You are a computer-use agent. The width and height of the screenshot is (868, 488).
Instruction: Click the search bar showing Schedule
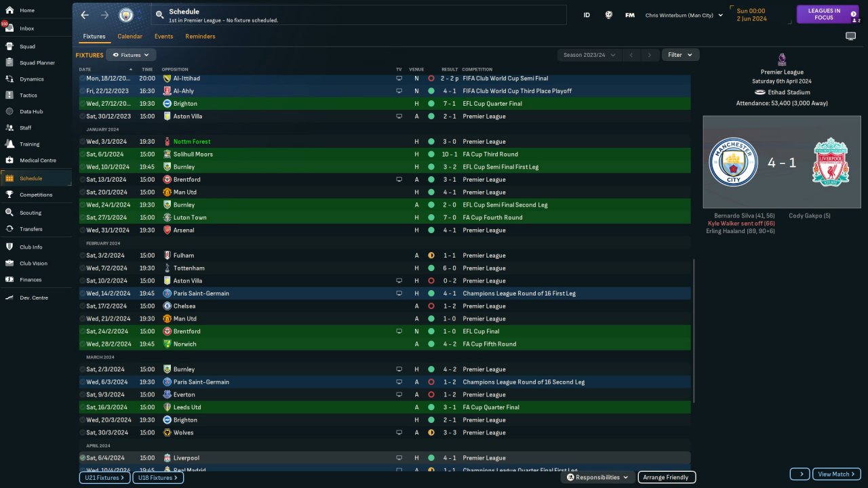359,15
